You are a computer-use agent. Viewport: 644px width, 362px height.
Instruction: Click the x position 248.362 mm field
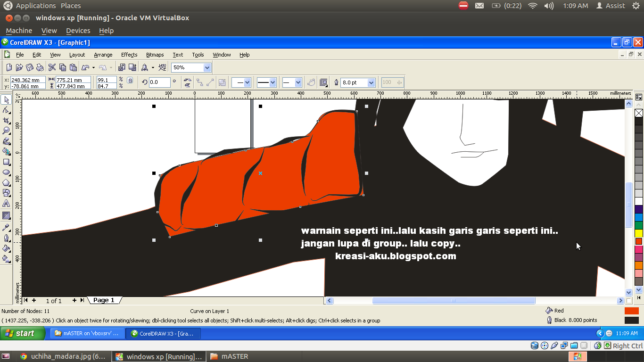point(28,80)
